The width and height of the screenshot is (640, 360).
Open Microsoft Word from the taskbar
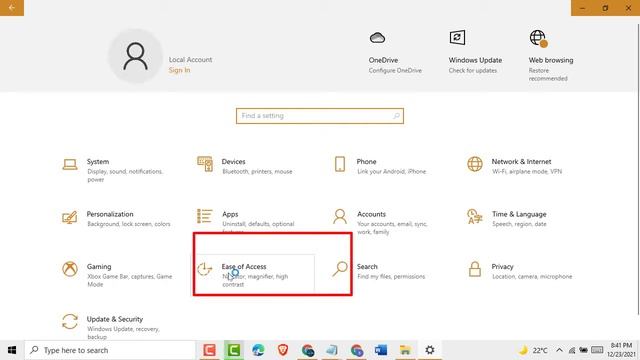(x=381, y=350)
